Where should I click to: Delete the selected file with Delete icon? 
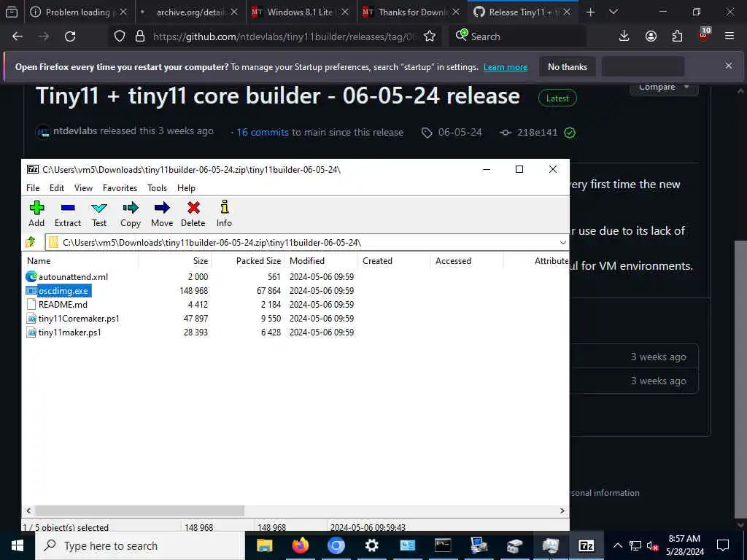point(193,214)
